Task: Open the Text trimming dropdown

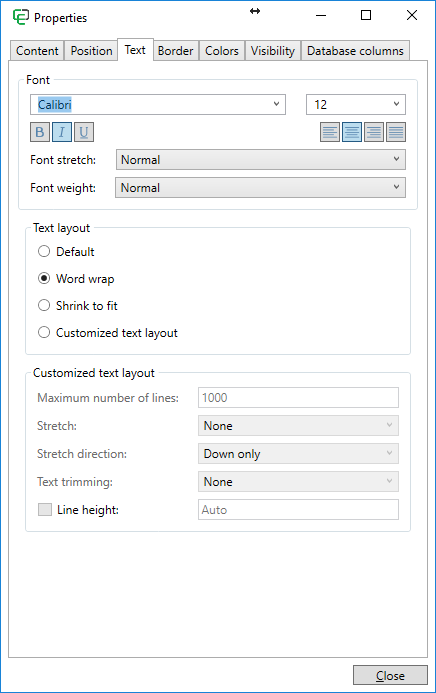Action: pos(298,482)
